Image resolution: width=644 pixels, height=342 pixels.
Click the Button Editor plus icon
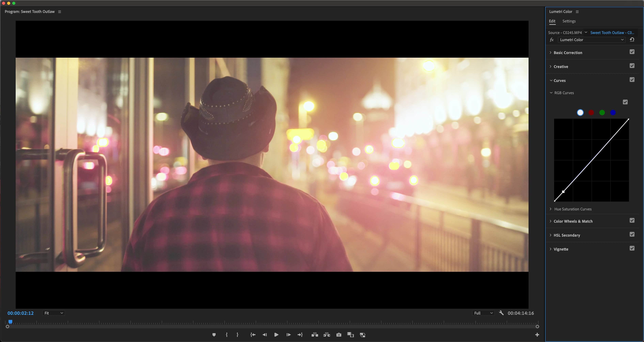coord(537,335)
